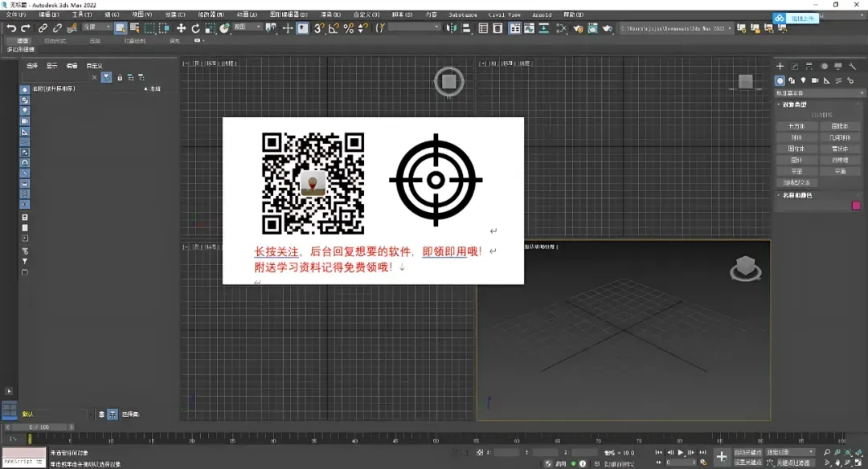868x469 pixels.
Task: Open the magenta object color swatch
Action: [857, 206]
